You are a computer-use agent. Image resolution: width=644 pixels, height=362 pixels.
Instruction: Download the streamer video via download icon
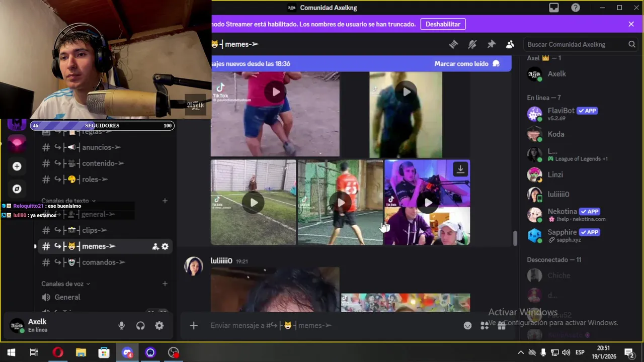tap(460, 169)
